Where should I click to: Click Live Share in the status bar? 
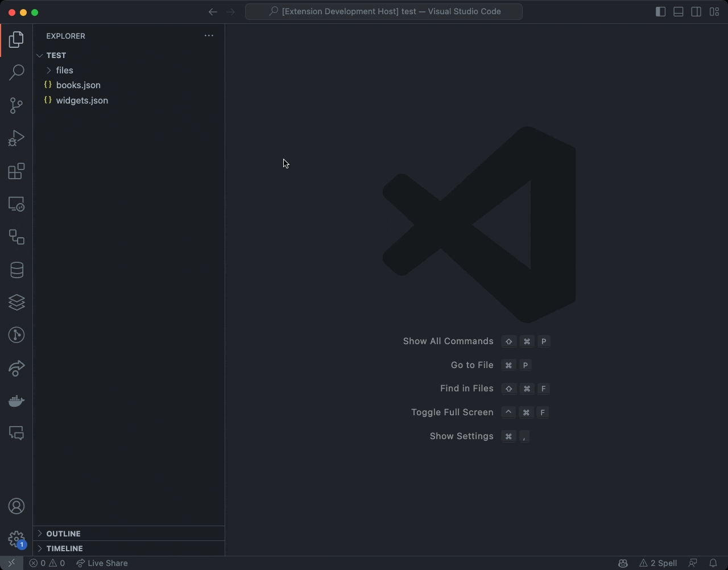click(102, 563)
